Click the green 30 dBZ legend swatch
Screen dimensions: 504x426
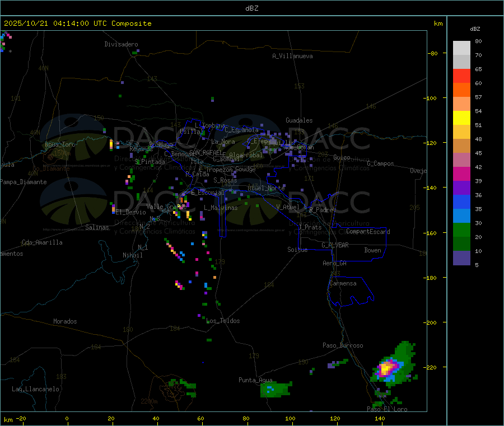tap(461, 230)
